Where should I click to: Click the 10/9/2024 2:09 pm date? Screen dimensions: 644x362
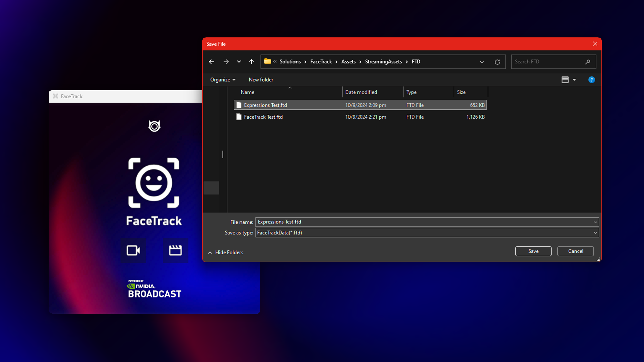coord(366,105)
